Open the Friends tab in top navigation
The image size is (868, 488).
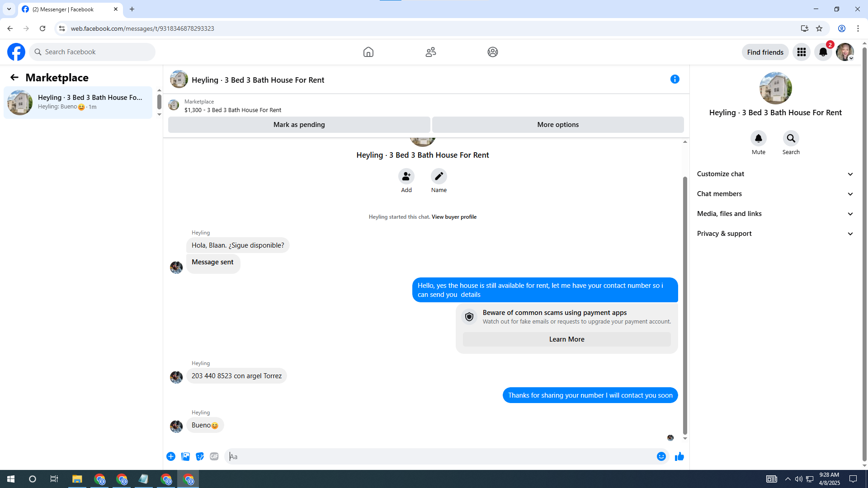(x=430, y=52)
